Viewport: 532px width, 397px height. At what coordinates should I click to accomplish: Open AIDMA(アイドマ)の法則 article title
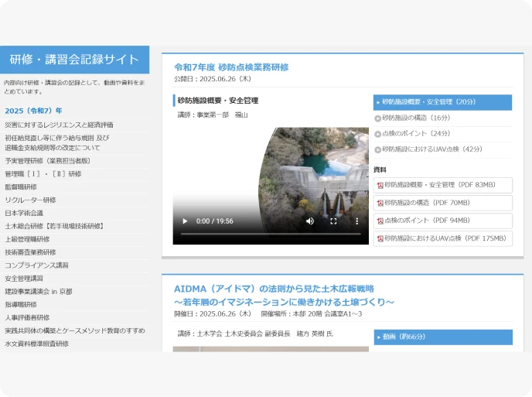click(x=284, y=295)
